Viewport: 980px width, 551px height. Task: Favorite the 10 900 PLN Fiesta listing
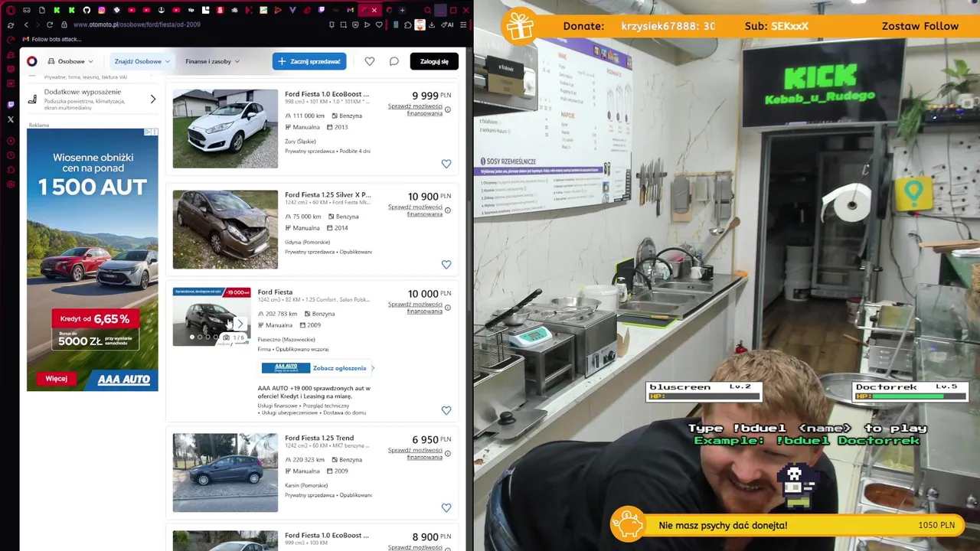446,265
